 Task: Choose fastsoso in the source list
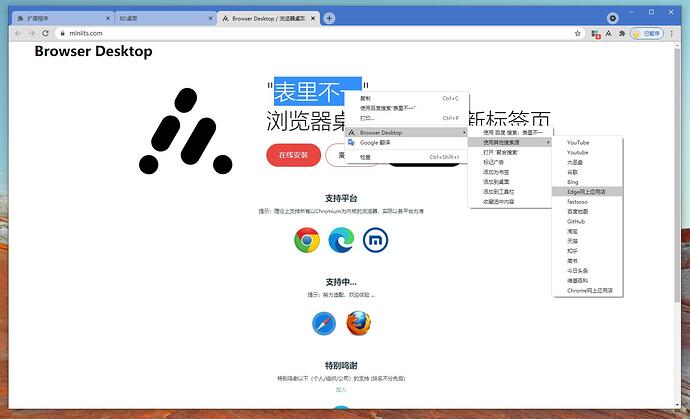[587, 202]
